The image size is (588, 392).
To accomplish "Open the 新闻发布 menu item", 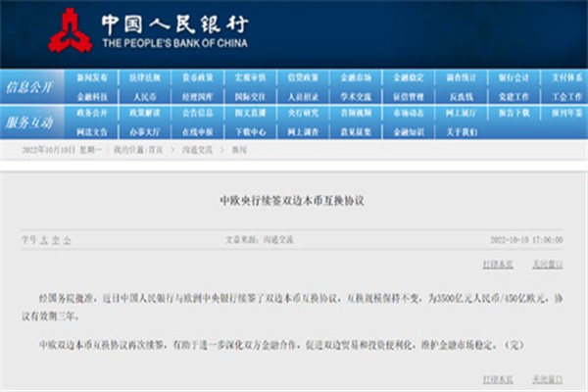I will point(92,76).
